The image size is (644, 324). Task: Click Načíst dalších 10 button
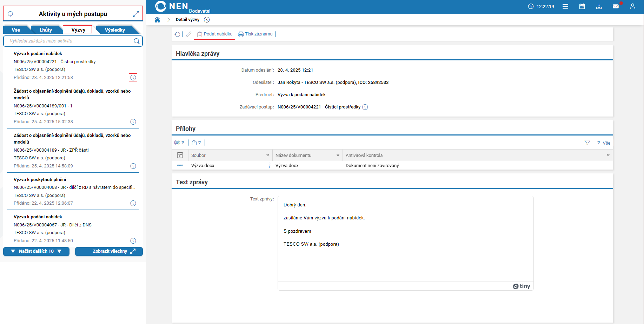pos(36,251)
